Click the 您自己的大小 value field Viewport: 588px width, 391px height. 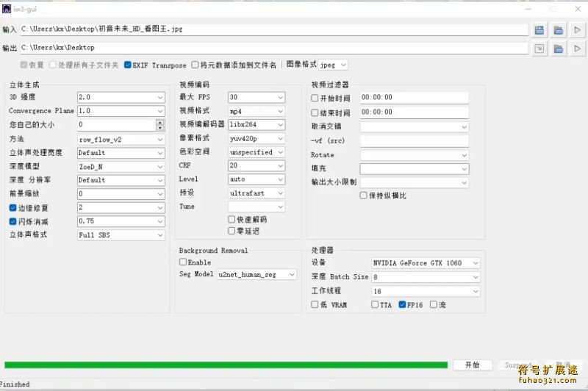pos(116,125)
